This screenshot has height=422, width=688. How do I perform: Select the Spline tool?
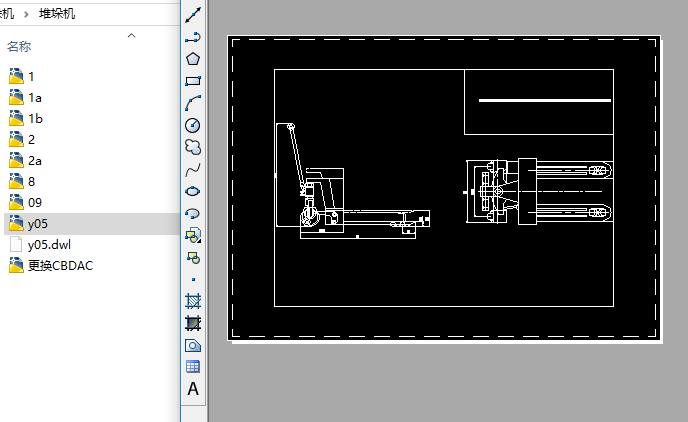(x=193, y=169)
